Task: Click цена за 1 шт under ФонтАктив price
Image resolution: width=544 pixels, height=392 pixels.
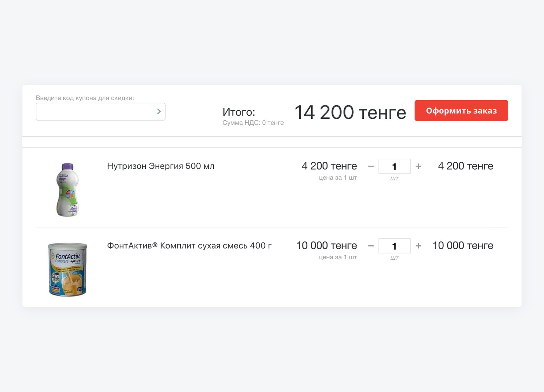Action: pyautogui.click(x=338, y=257)
